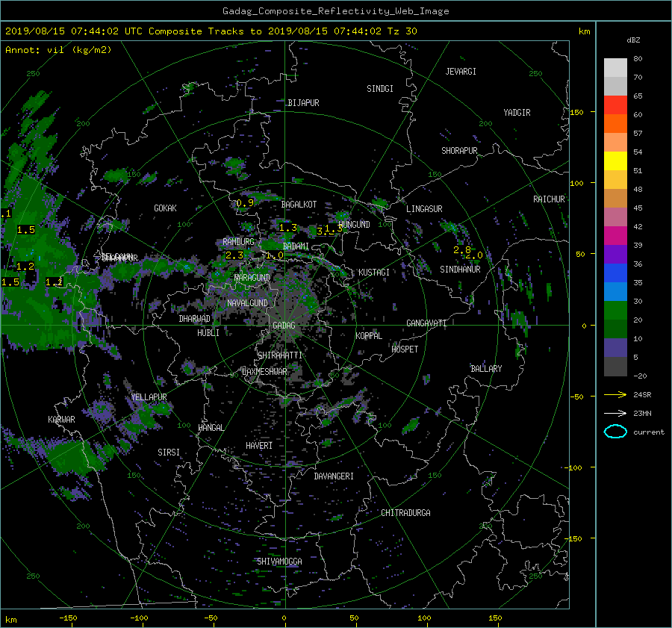This screenshot has width=672, height=628.
Task: Click the RAMDURG city label
Action: [238, 242]
